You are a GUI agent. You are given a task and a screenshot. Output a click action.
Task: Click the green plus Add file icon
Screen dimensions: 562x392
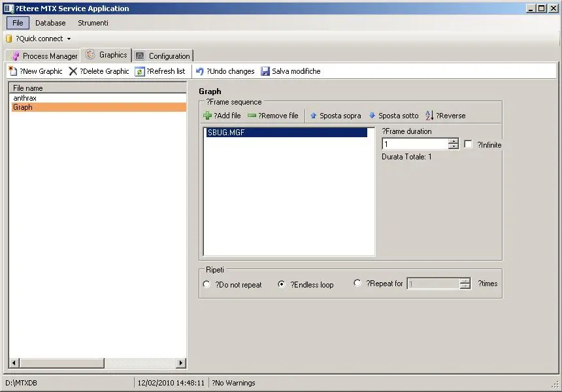coord(207,116)
